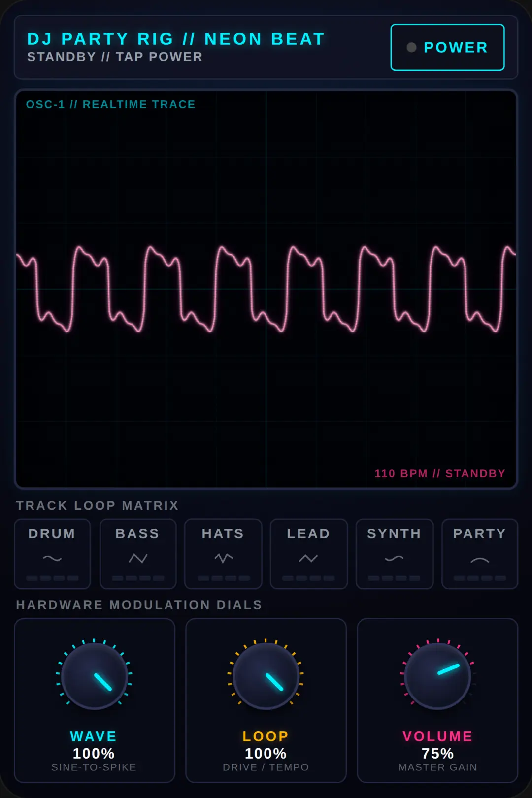Toggle the PARTY loop pad
Image resolution: width=532 pixels, height=798 pixels.
point(480,554)
